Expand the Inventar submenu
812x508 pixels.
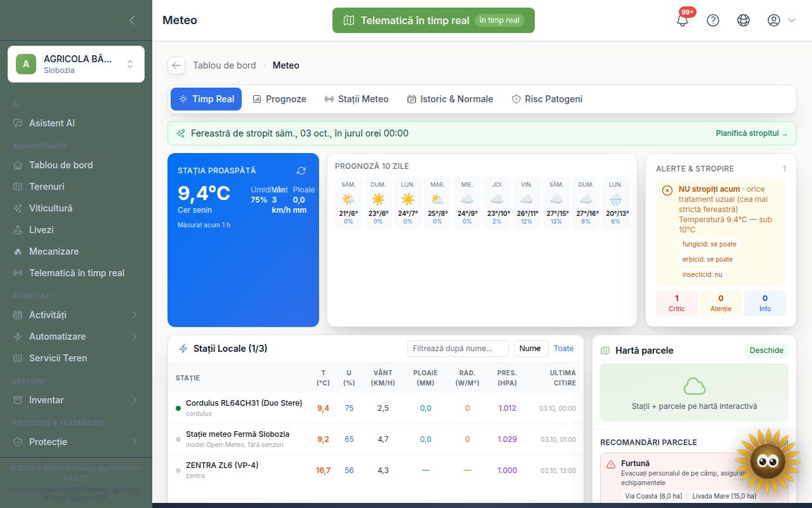coord(76,400)
